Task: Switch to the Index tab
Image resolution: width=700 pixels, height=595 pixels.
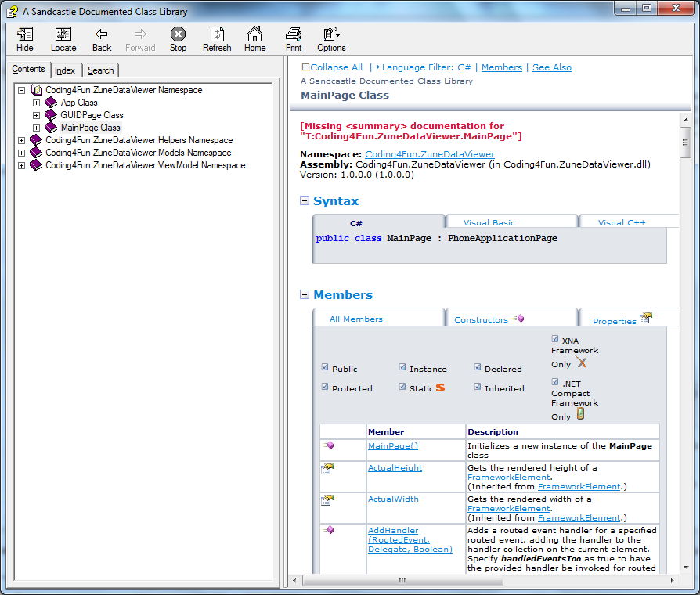Action: tap(65, 70)
